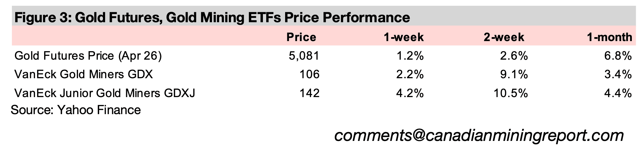Select the Price column header
The width and height of the screenshot is (644, 154).
coord(301,37)
